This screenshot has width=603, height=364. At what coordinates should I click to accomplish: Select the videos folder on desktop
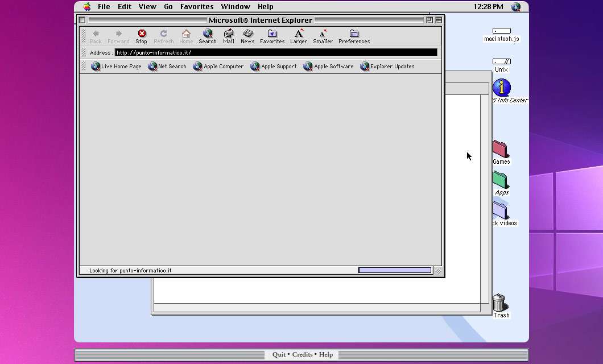coord(501,210)
